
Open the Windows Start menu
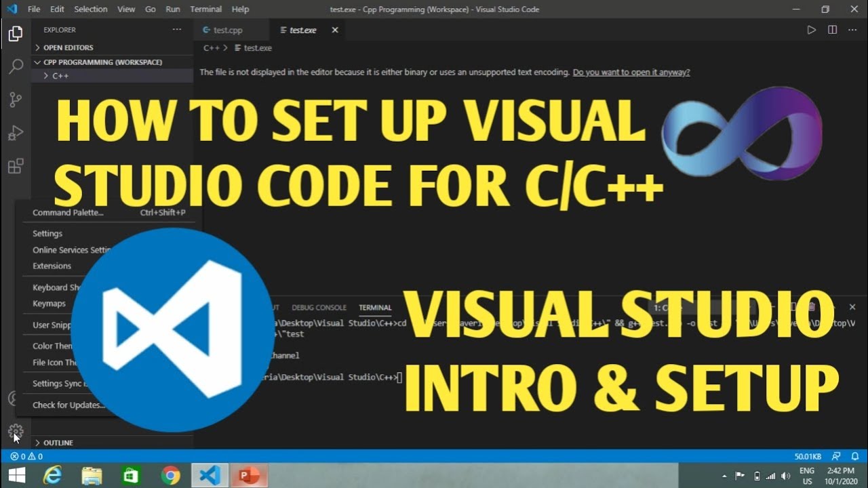[17, 475]
